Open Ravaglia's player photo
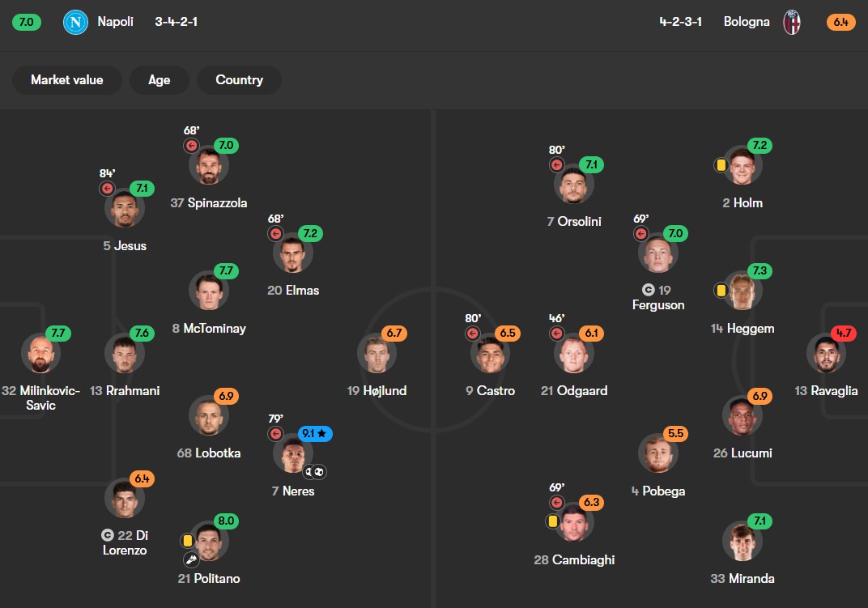The height and width of the screenshot is (608, 868). tap(826, 354)
